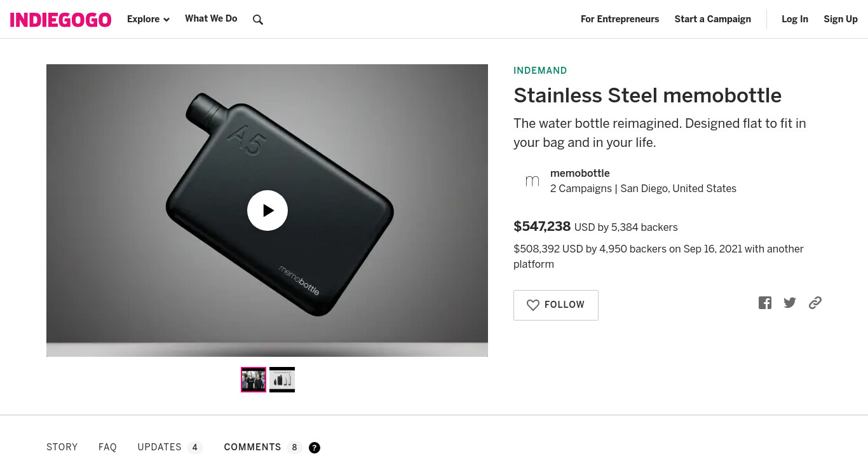Copy campaign link chain icon
The height and width of the screenshot is (463, 868).
tap(815, 303)
